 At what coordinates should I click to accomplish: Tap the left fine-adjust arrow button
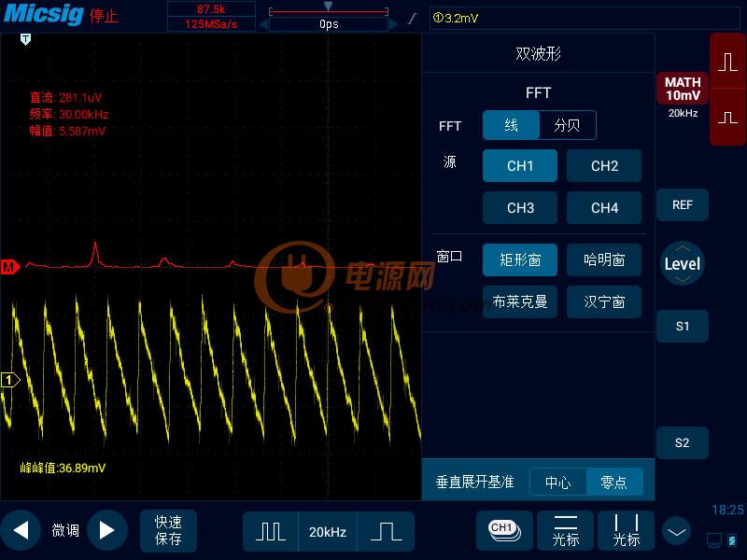tap(21, 530)
